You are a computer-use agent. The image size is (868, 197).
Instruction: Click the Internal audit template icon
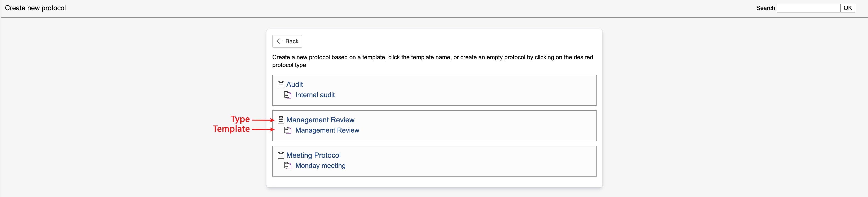(x=288, y=95)
